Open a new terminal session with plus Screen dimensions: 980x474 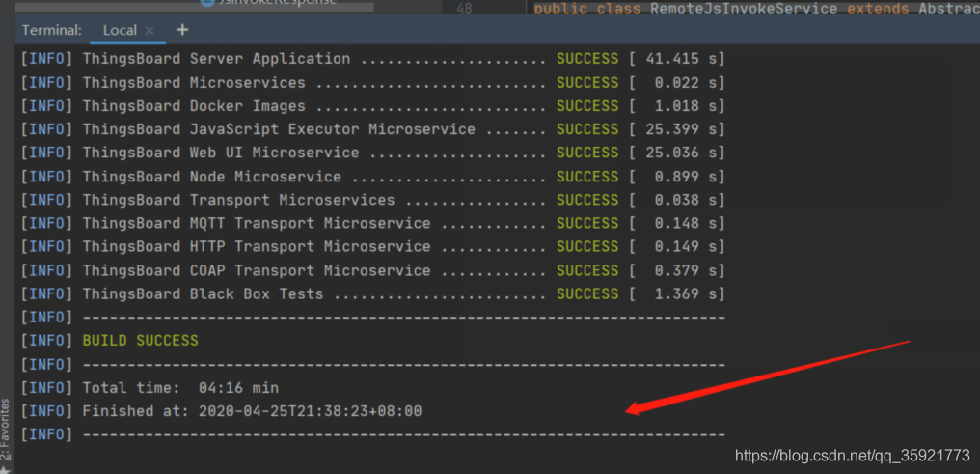182,29
